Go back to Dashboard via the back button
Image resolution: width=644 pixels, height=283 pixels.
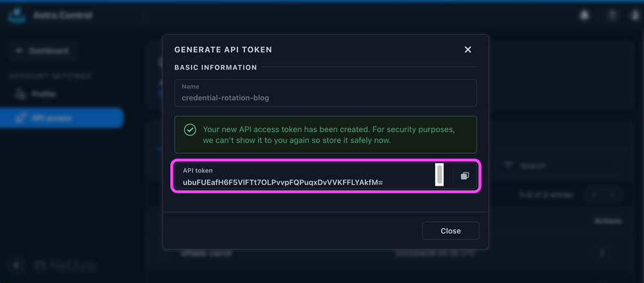click(x=42, y=50)
